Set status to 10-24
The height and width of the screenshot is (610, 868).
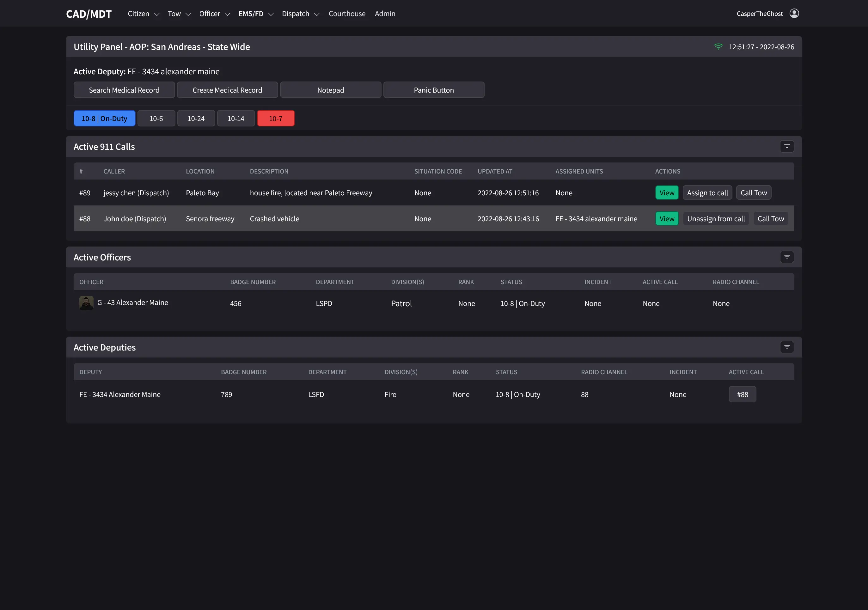[196, 118]
